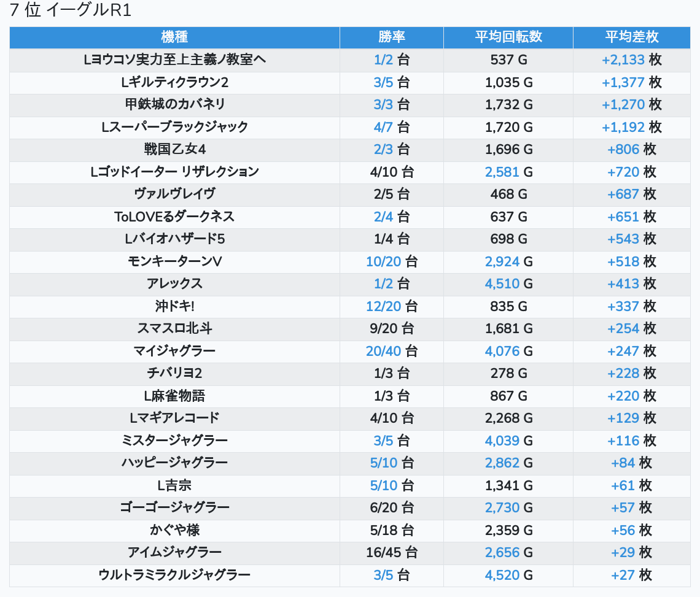
Task: Select the '7 位 イーグルR1' heading
Action: point(71,10)
